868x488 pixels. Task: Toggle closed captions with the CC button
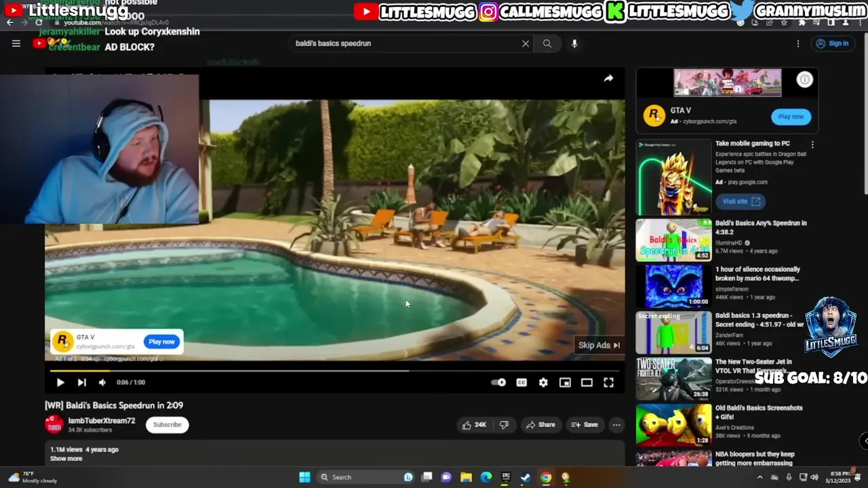coord(521,382)
